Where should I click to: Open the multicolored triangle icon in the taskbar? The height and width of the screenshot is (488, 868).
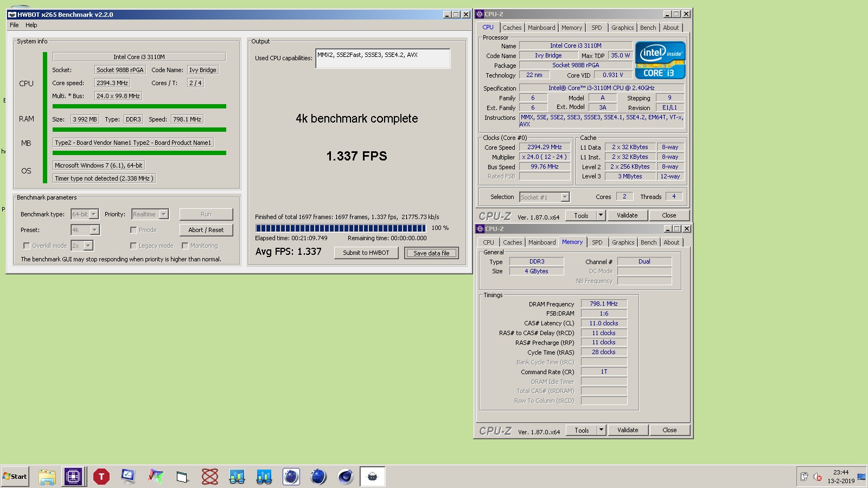click(x=155, y=477)
